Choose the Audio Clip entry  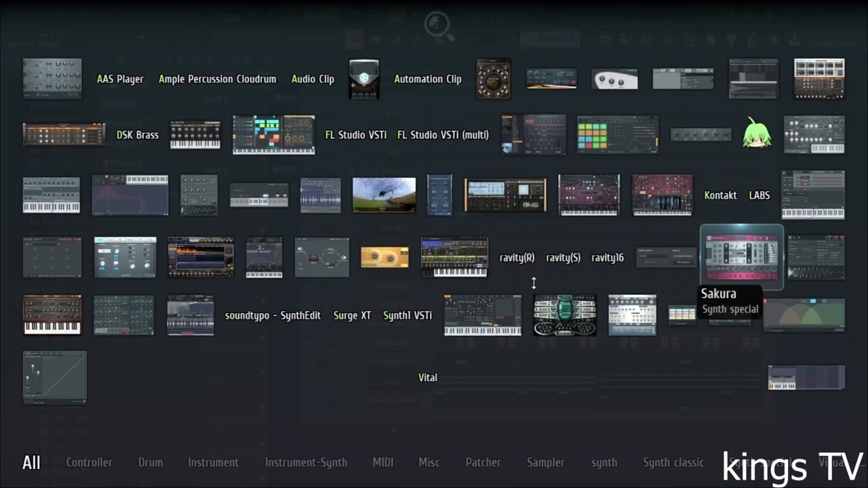(313, 79)
